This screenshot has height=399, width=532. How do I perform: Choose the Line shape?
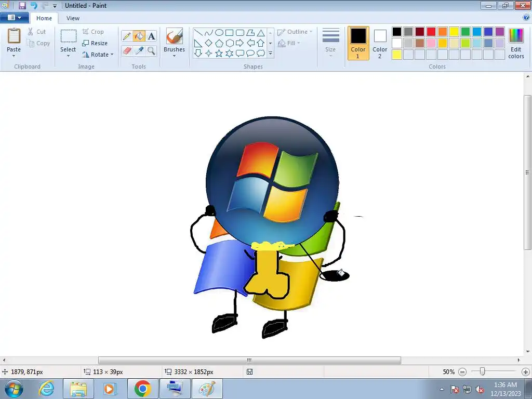click(x=198, y=33)
